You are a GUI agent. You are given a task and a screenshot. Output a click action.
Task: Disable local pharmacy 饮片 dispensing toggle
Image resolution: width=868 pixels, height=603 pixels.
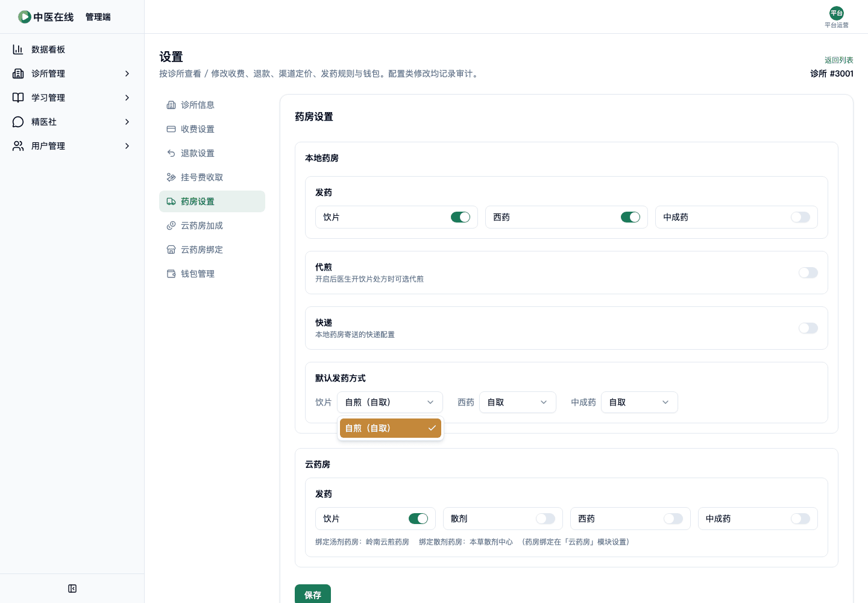click(461, 217)
